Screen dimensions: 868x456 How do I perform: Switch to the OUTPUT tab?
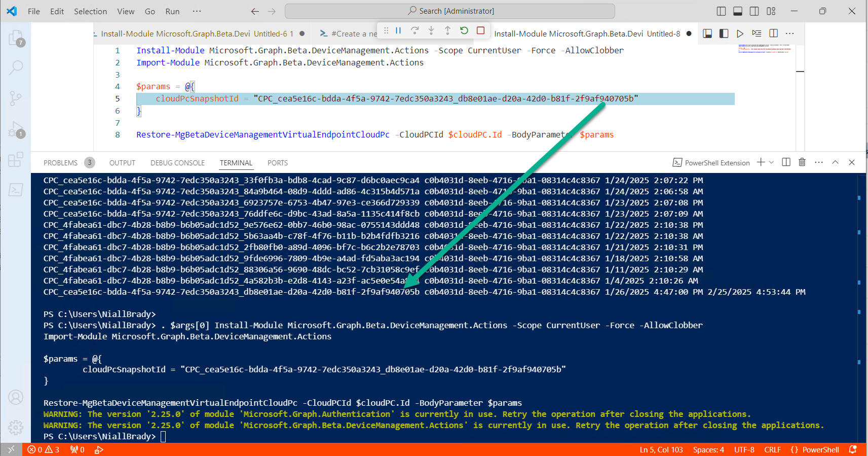[122, 163]
